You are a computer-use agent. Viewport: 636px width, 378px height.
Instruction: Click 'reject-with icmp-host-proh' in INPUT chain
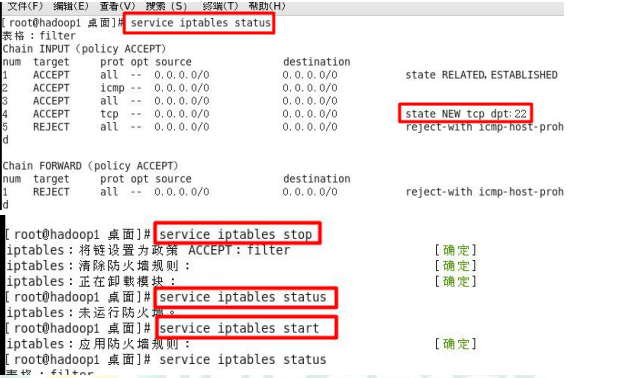click(485, 127)
